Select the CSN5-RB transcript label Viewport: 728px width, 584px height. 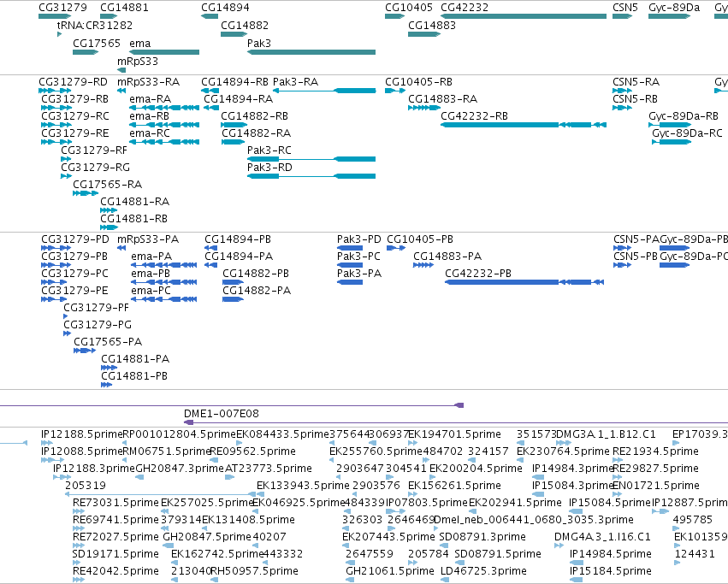635,99
